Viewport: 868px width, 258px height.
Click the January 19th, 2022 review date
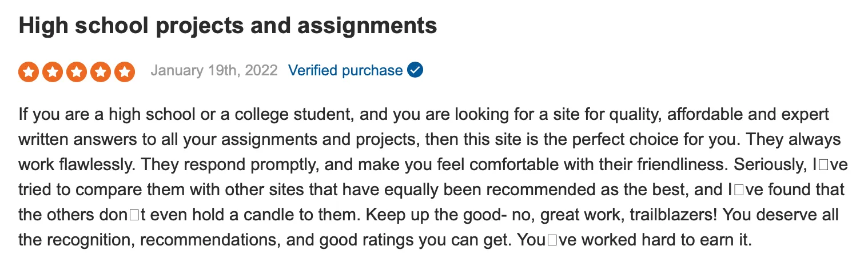tap(214, 70)
